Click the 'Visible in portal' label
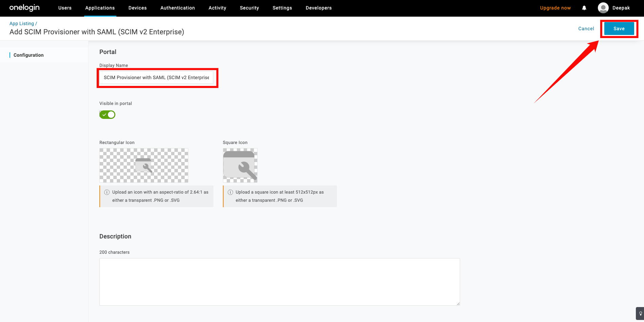 (x=116, y=104)
